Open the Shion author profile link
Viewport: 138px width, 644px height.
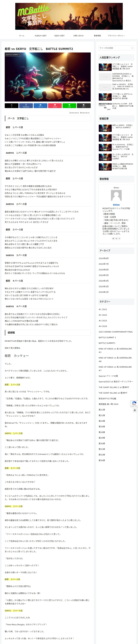click(116, 205)
